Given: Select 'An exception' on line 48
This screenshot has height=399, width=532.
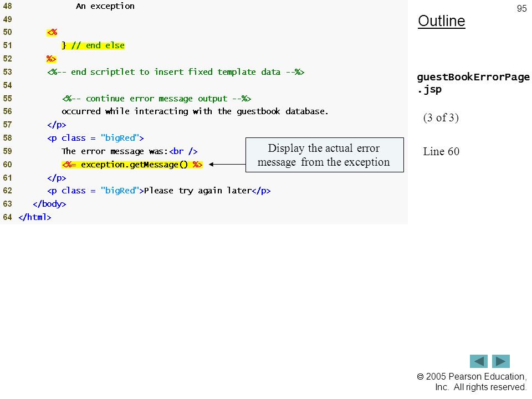Looking at the screenshot, I should point(105,6).
